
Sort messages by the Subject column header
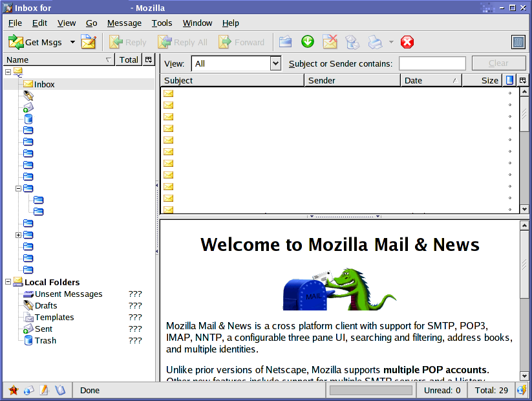[x=232, y=80]
